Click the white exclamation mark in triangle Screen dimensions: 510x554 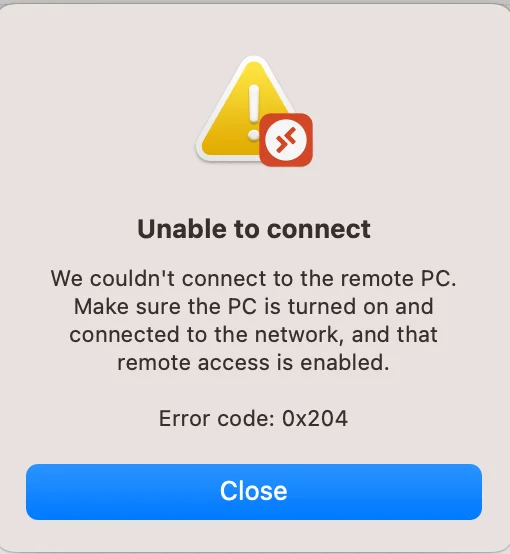[253, 112]
